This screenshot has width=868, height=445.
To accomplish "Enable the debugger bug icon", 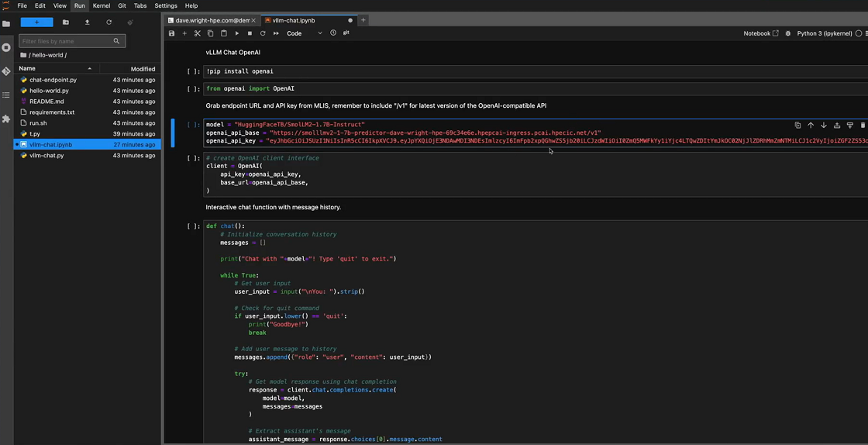I will (x=787, y=33).
